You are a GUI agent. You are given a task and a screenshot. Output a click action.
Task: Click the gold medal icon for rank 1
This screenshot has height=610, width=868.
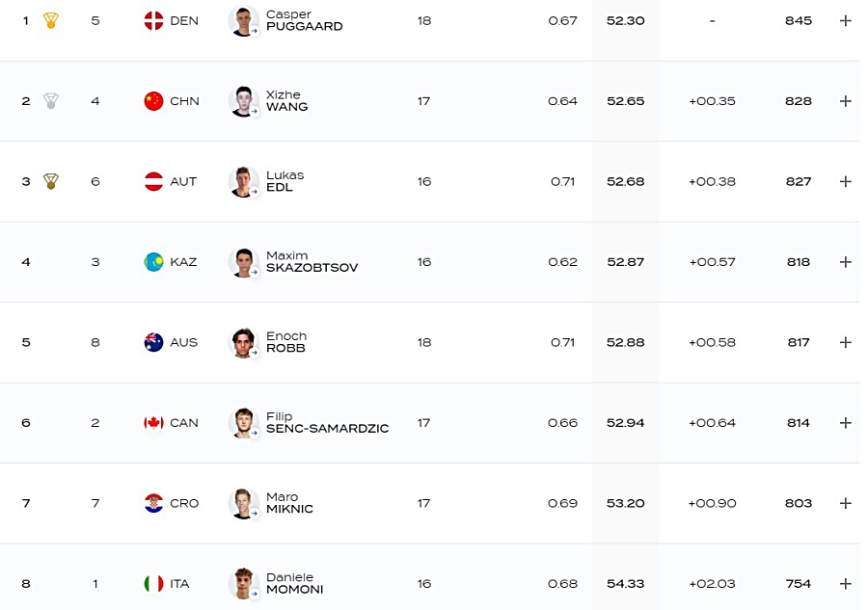coord(51,20)
